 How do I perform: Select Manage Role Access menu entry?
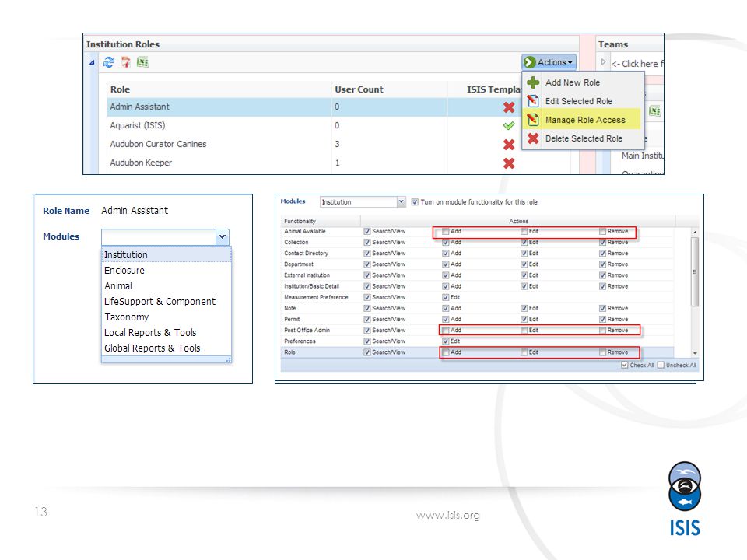(x=583, y=120)
